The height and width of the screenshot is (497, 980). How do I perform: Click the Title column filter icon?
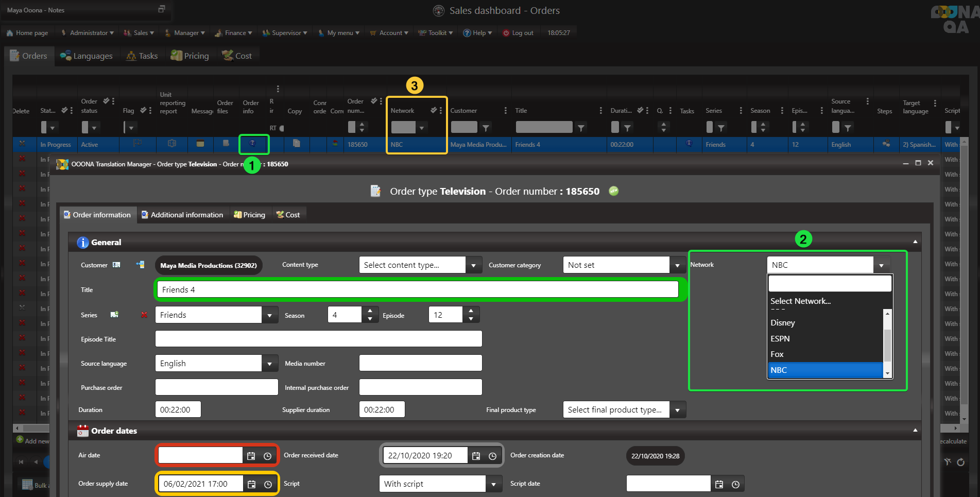tap(581, 128)
